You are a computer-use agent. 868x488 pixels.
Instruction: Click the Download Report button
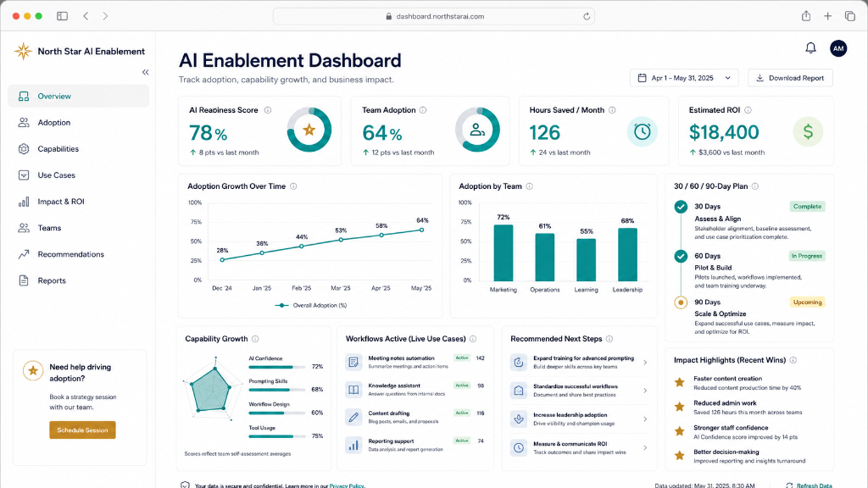coord(790,78)
